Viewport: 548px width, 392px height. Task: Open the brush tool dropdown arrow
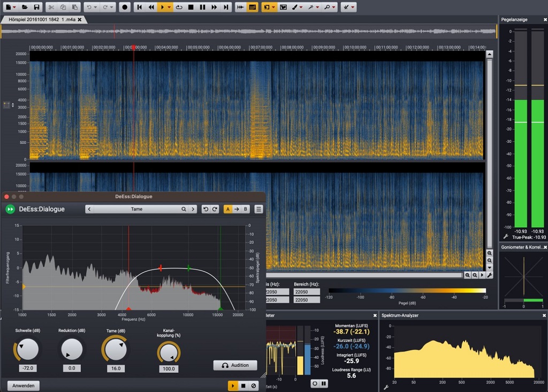pos(301,7)
